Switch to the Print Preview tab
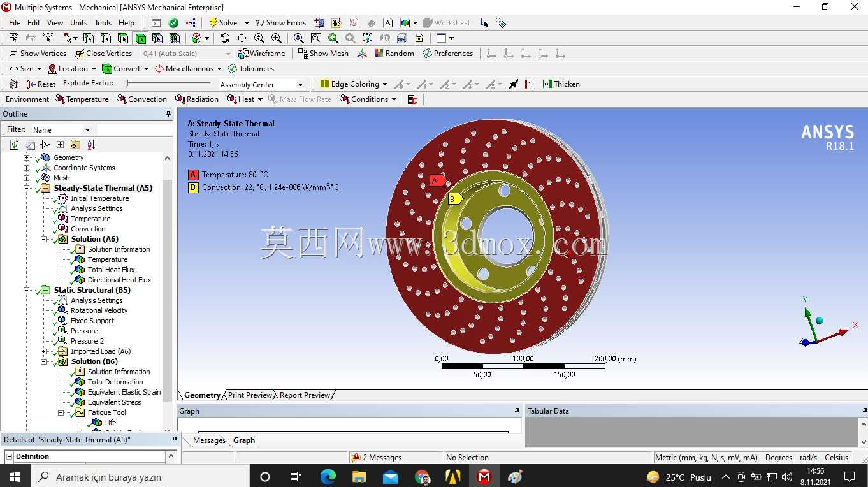The height and width of the screenshot is (487, 868). [x=250, y=395]
